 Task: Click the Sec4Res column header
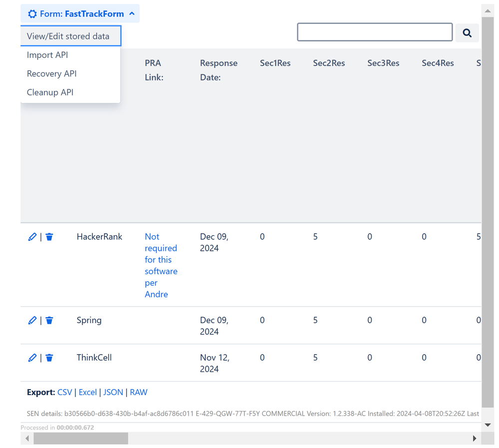(x=438, y=63)
